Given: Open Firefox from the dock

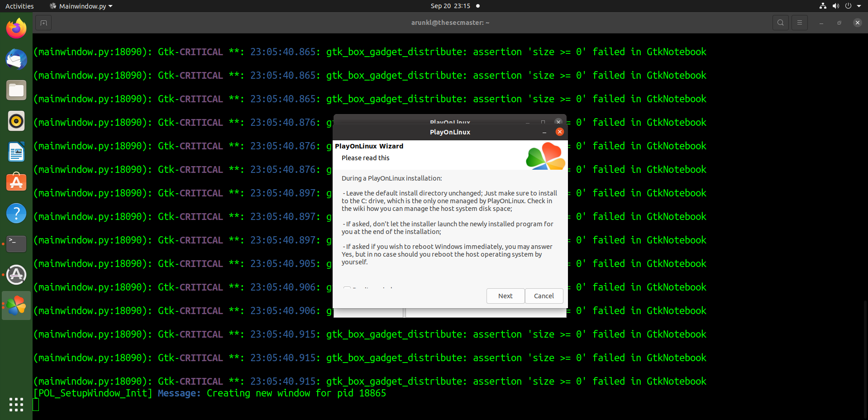Looking at the screenshot, I should point(16,29).
